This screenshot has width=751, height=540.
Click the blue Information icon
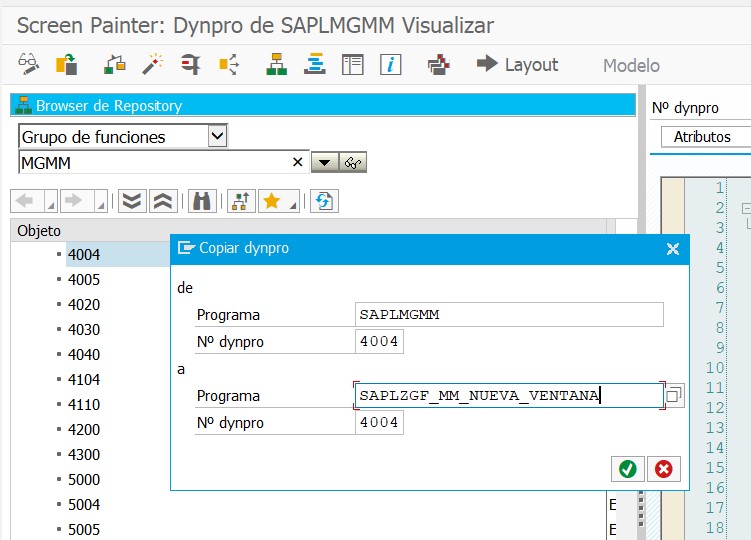[390, 64]
